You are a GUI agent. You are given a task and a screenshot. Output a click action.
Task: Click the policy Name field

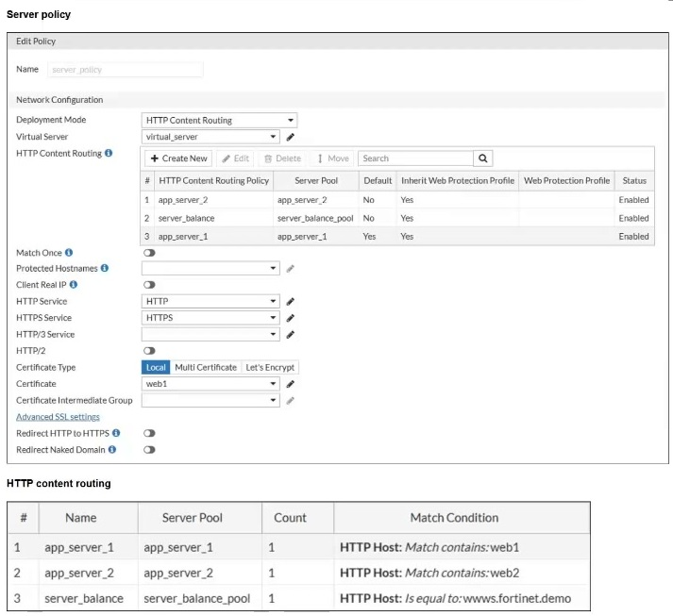[126, 70]
